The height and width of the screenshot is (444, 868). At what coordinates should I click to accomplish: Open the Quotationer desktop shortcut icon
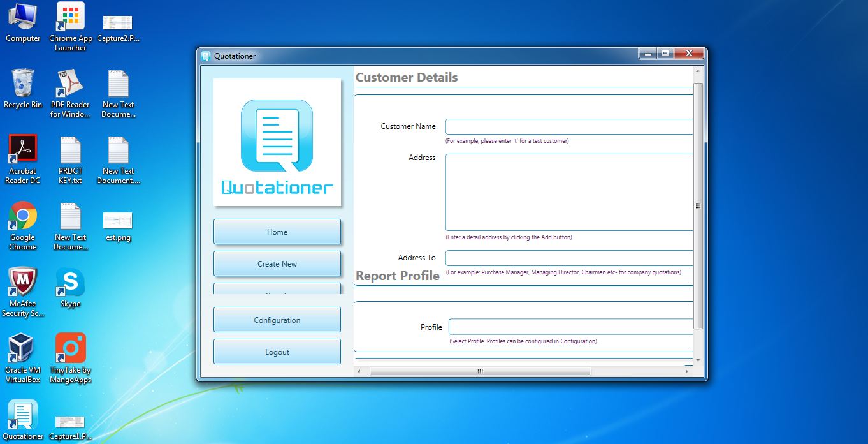pyautogui.click(x=23, y=415)
